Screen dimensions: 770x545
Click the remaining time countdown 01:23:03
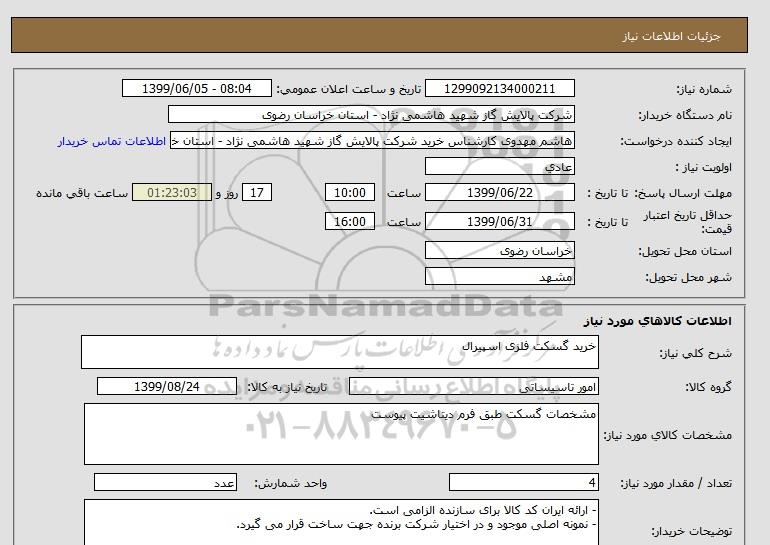point(172,192)
